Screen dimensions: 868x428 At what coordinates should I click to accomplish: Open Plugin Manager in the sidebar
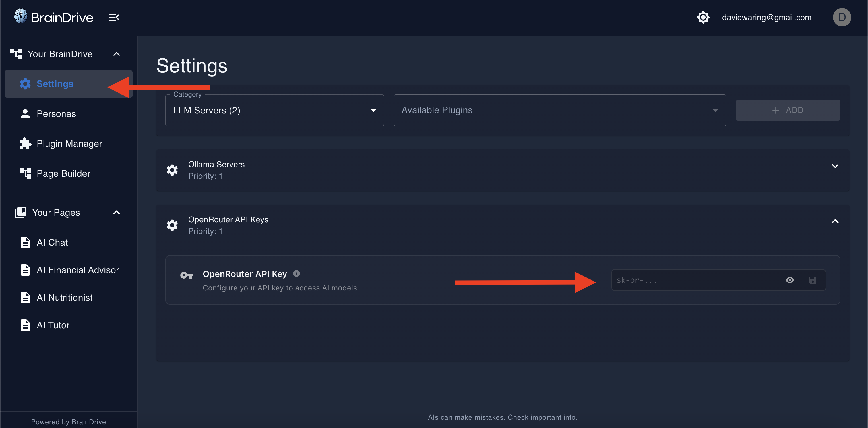69,144
